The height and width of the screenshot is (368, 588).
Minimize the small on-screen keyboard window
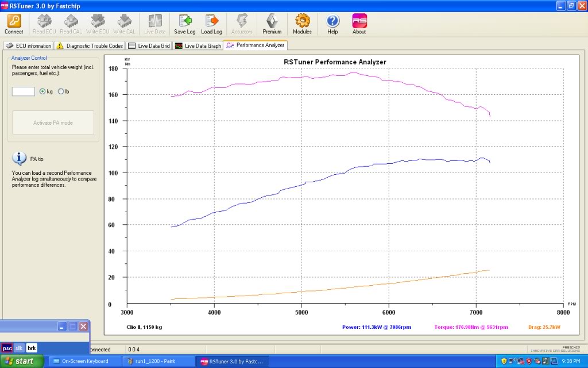[62, 326]
